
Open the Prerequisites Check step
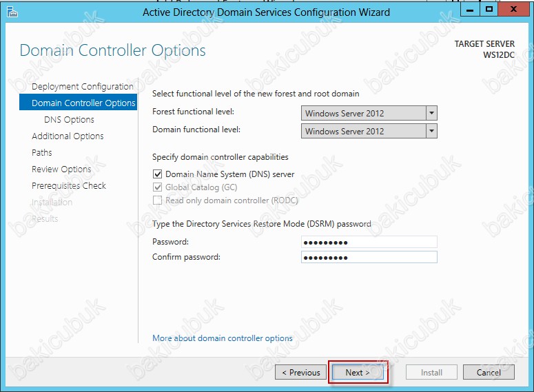(69, 185)
